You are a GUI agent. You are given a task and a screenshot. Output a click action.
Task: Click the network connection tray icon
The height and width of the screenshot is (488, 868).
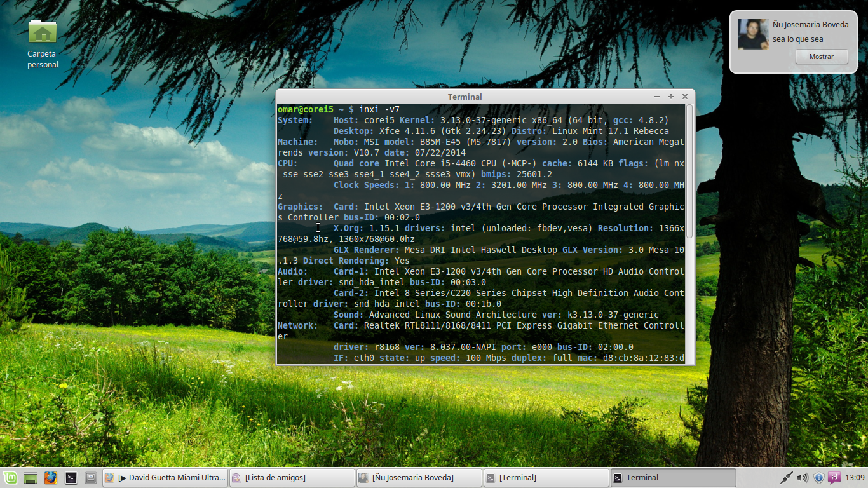[x=786, y=478]
